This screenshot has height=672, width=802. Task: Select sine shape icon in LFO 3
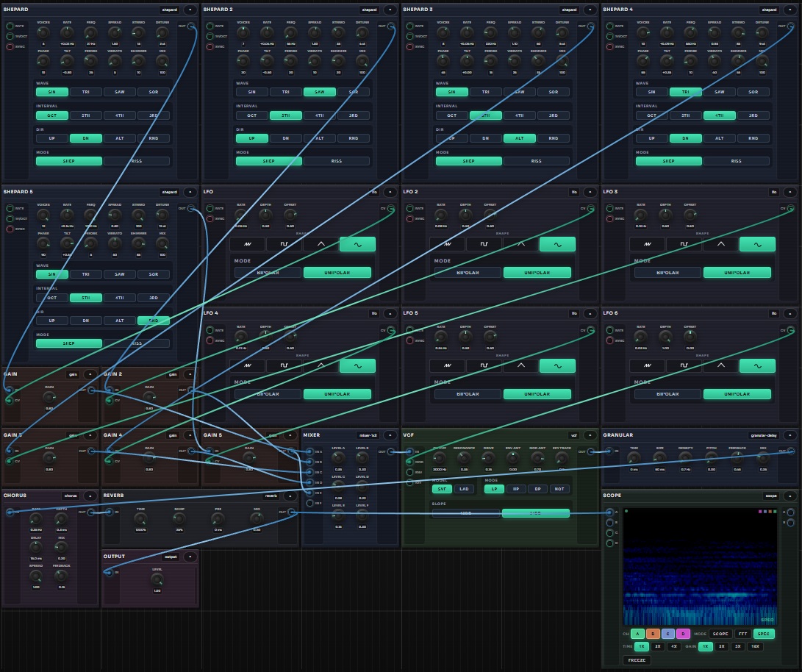click(756, 244)
